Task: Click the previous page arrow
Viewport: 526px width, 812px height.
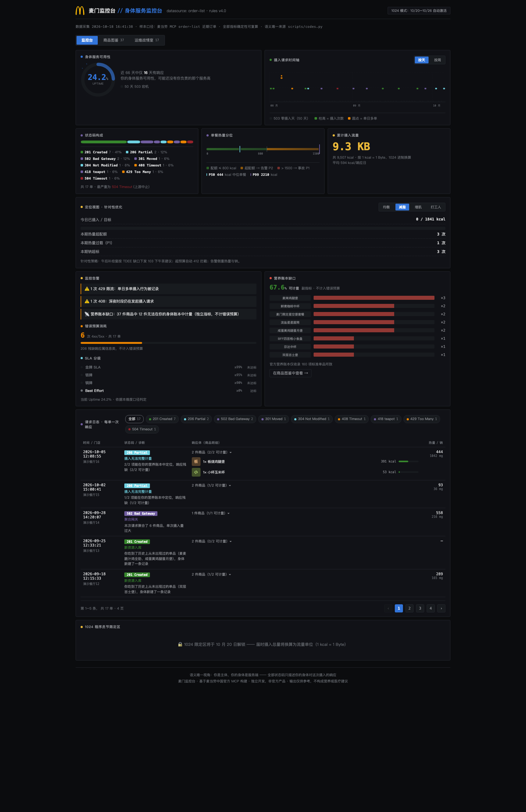Action: pyautogui.click(x=388, y=608)
